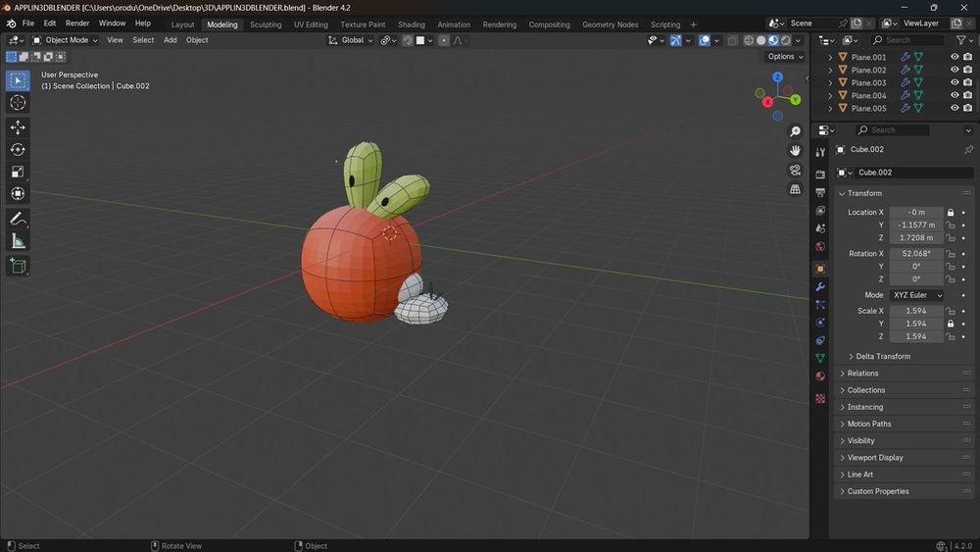Select the Scale tool
This screenshot has height=552, width=980.
click(18, 172)
